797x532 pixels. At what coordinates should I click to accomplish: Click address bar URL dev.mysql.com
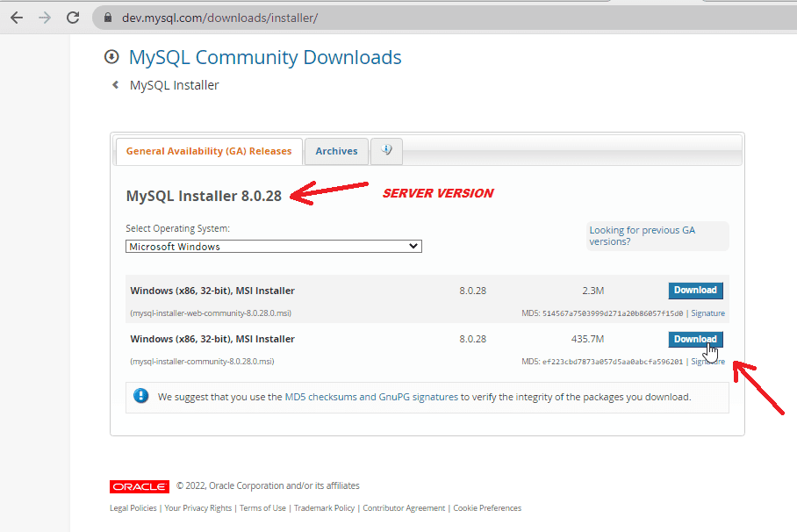tap(219, 18)
